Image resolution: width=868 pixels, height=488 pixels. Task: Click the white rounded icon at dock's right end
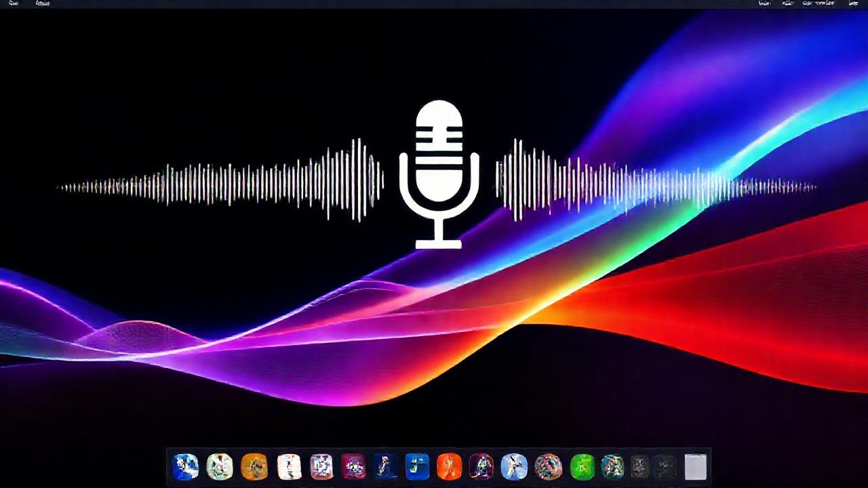[694, 466]
